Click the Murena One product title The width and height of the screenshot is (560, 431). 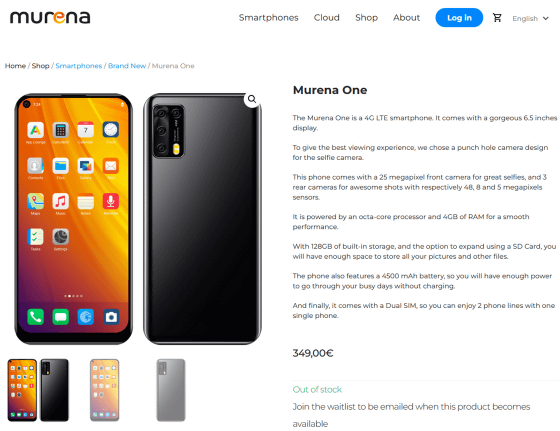pos(330,90)
